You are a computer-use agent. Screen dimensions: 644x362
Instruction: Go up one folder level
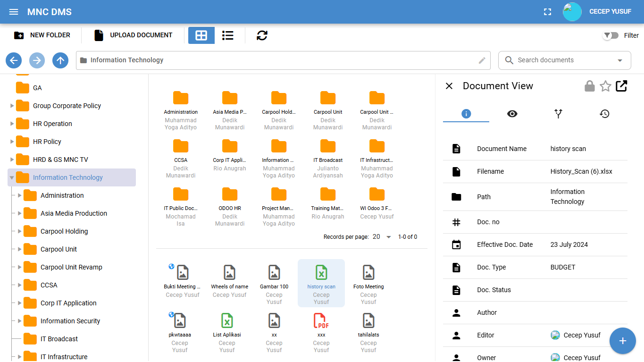pyautogui.click(x=60, y=60)
